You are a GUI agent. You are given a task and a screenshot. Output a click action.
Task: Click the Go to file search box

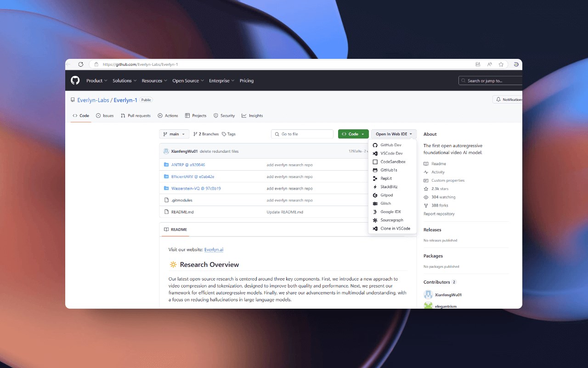[302, 134]
